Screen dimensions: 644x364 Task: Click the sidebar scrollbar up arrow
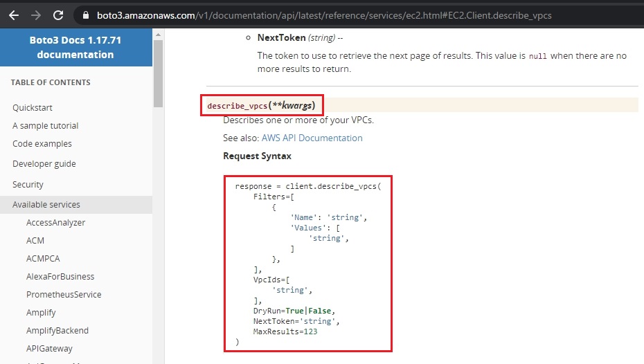[x=158, y=35]
